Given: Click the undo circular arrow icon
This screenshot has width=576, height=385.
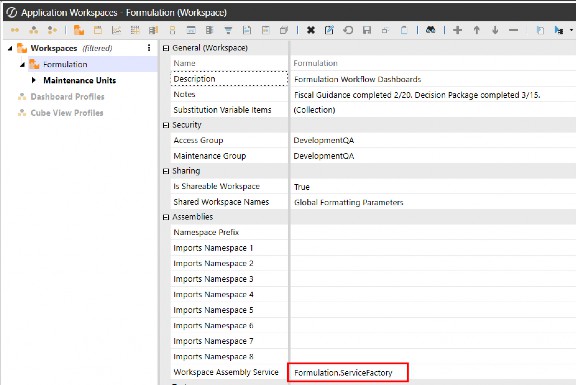Looking at the screenshot, I should point(348,30).
